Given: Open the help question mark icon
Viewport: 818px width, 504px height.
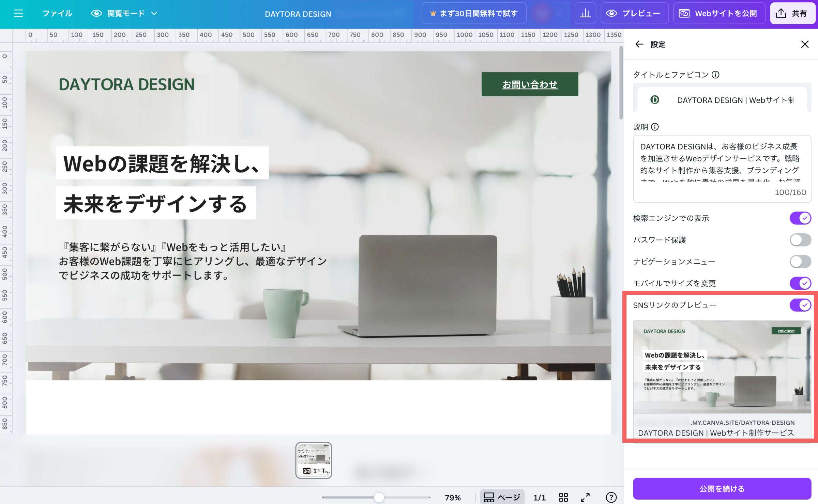Looking at the screenshot, I should click(x=611, y=498).
